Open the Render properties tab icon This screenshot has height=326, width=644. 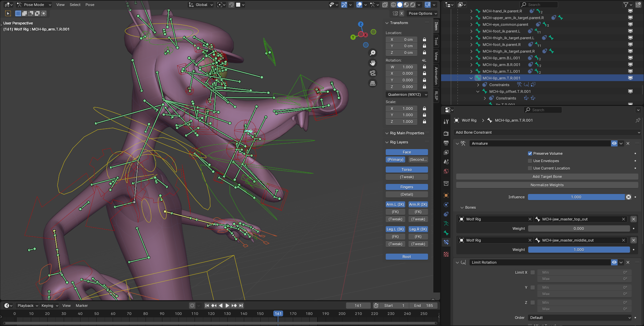tap(446, 133)
